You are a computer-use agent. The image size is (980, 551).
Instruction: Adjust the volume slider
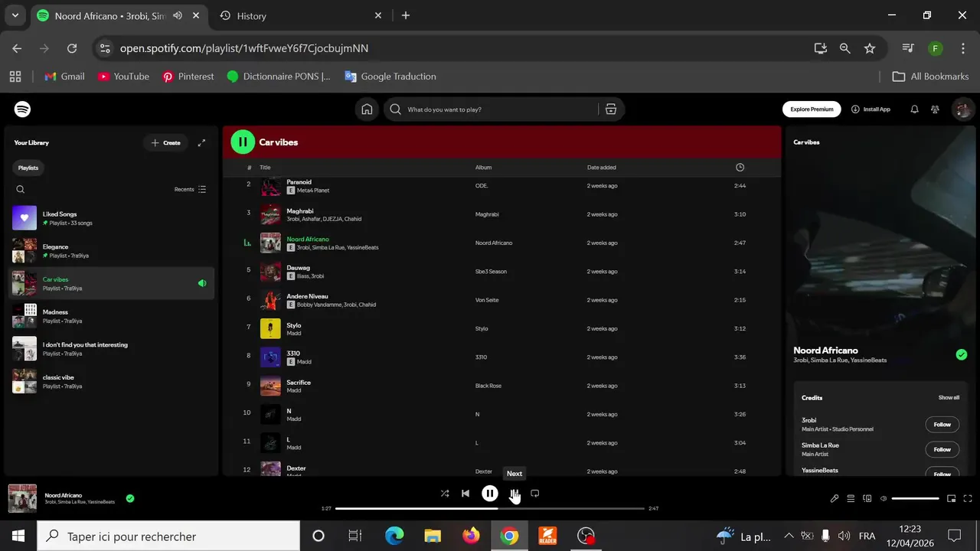tap(915, 498)
